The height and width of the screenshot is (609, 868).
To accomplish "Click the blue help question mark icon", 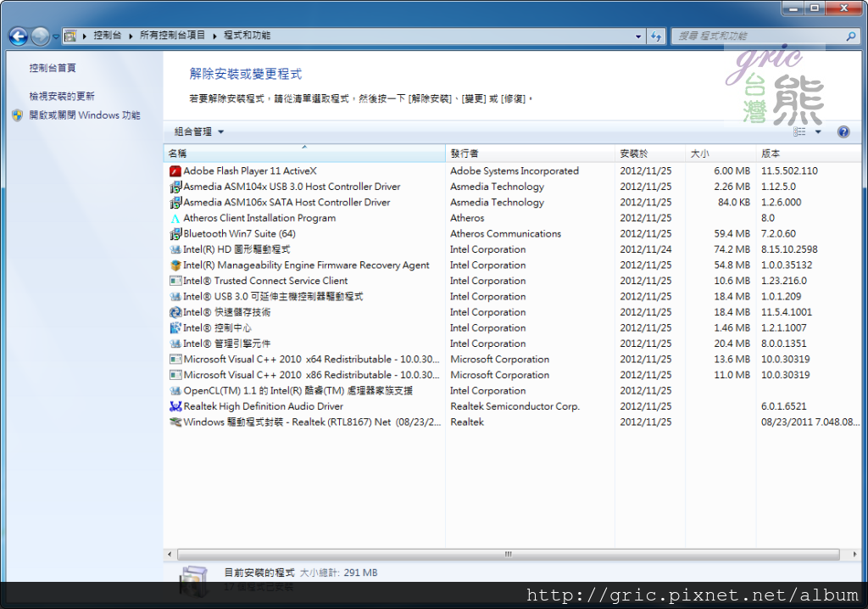I will tap(843, 131).
